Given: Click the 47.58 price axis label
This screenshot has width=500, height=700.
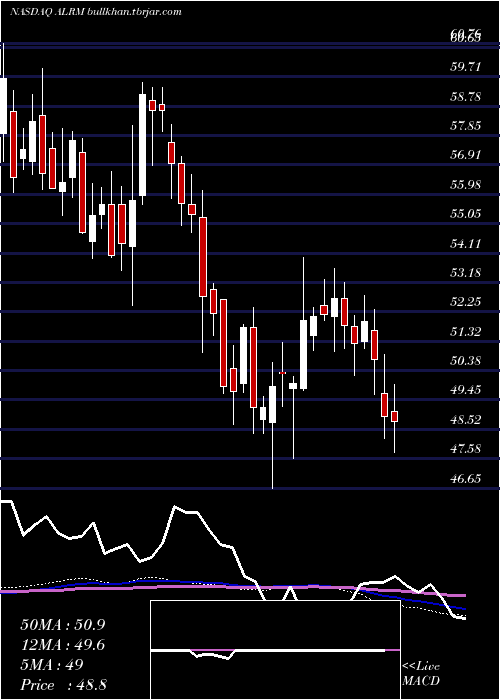Looking at the screenshot, I should tap(466, 449).
